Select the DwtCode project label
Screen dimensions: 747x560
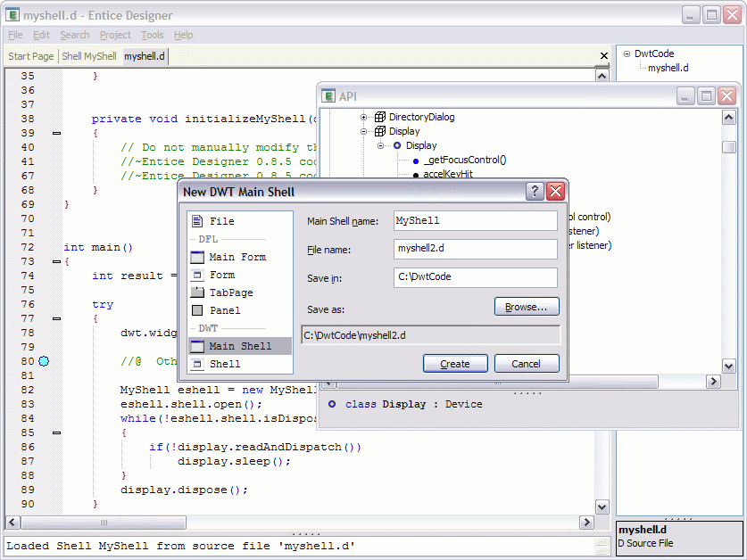[653, 54]
